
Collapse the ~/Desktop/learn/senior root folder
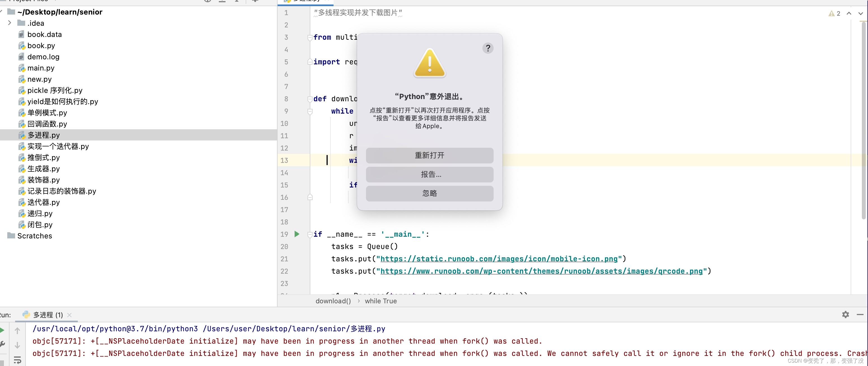1,12
